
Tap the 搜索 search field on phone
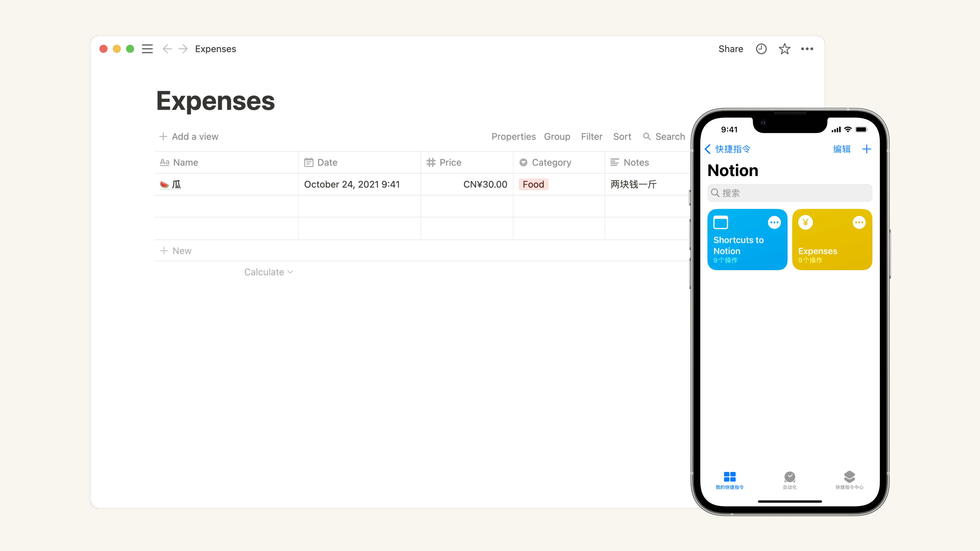click(x=789, y=193)
